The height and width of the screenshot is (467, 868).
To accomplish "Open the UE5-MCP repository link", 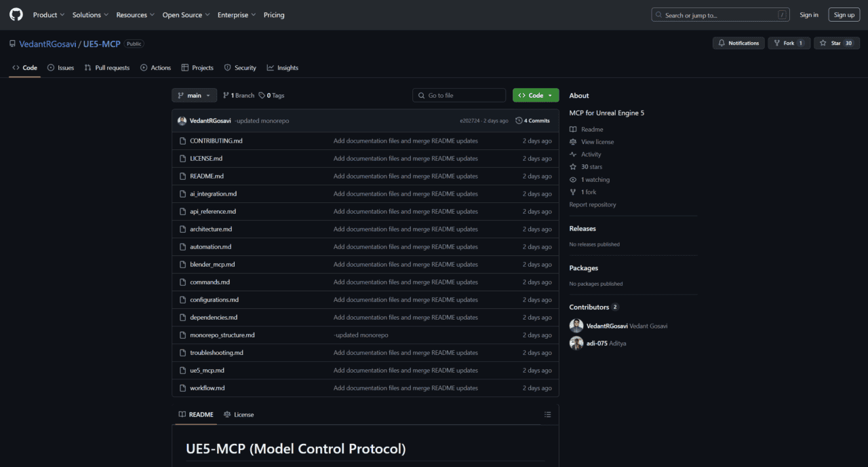I will pos(102,44).
